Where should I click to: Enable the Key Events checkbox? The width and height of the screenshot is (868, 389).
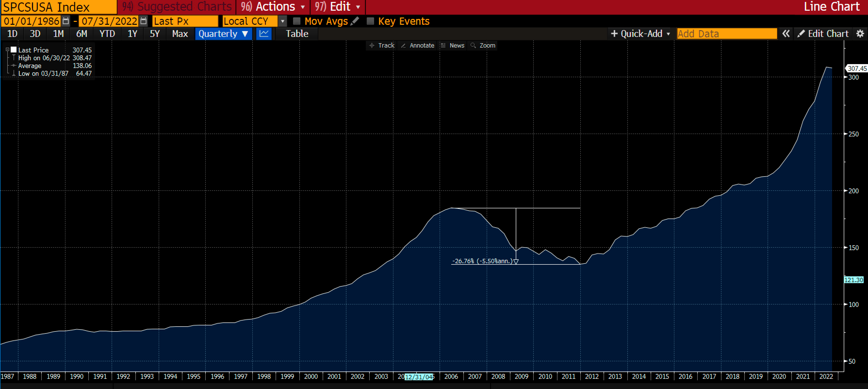click(x=370, y=21)
